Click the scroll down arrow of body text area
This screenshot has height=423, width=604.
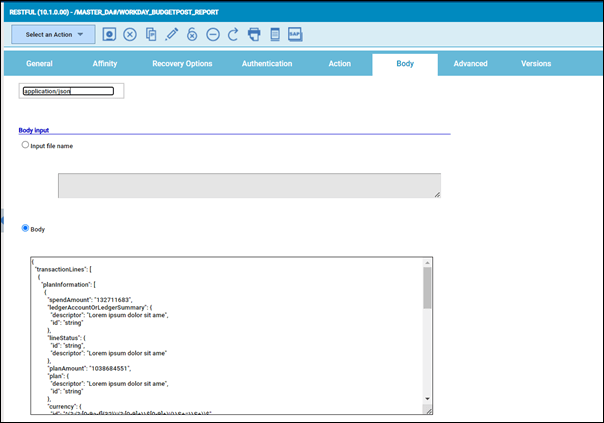point(427,399)
